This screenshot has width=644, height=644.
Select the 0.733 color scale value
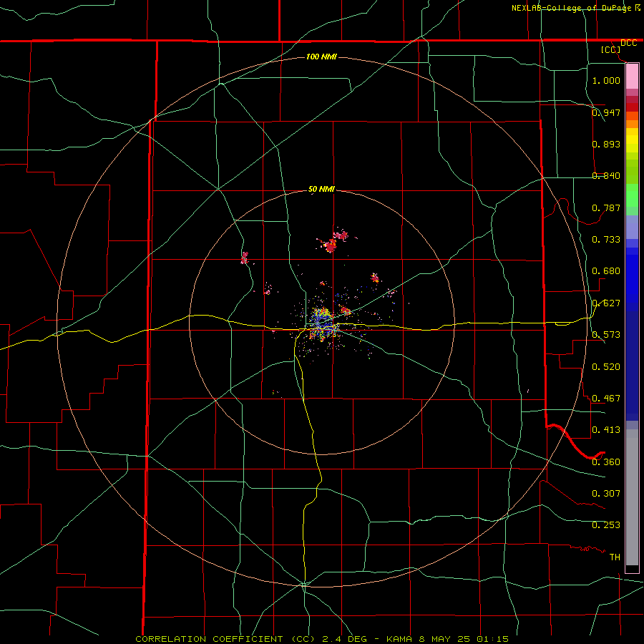click(x=606, y=240)
